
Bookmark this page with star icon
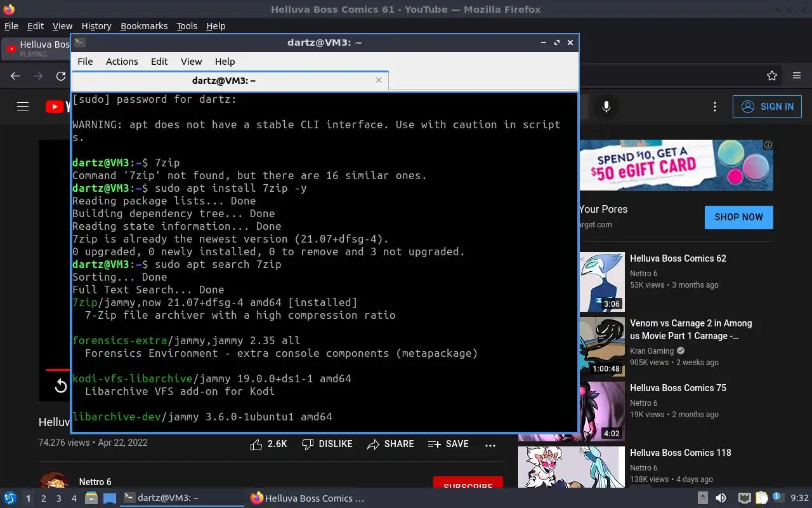772,76
